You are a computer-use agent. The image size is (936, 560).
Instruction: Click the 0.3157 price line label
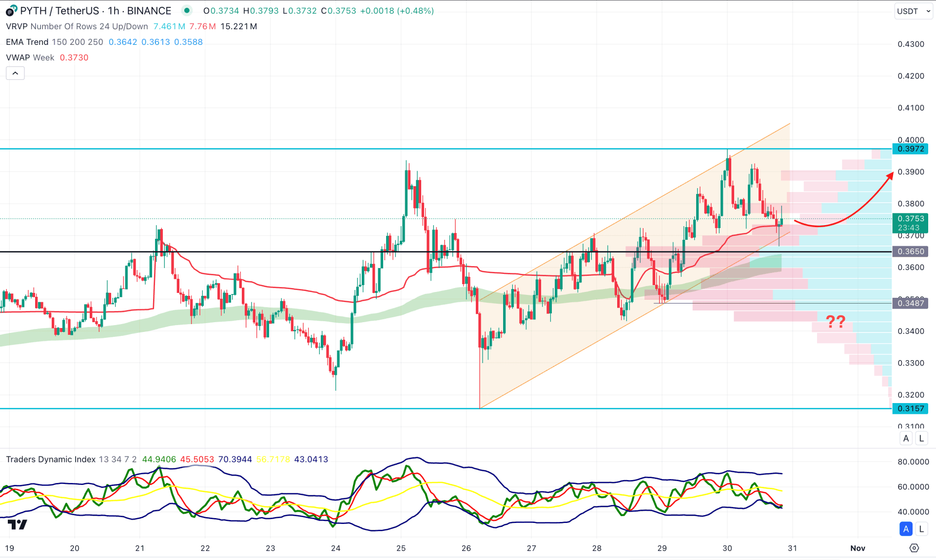coord(910,408)
